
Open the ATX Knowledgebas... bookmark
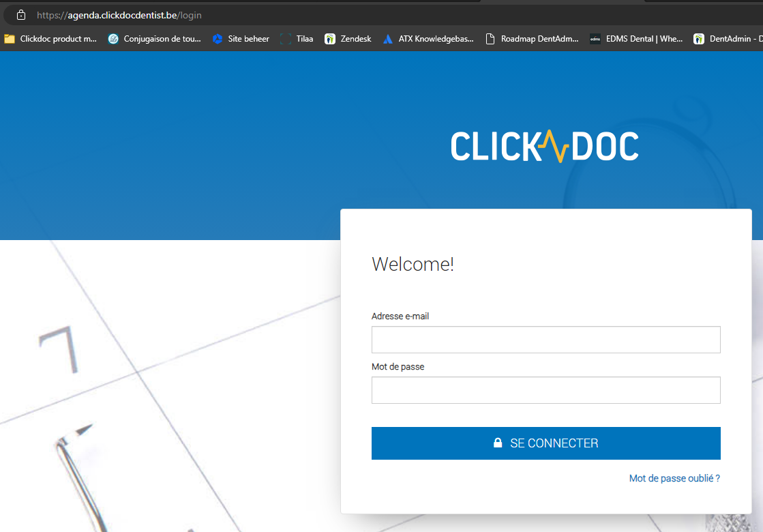[x=429, y=39]
